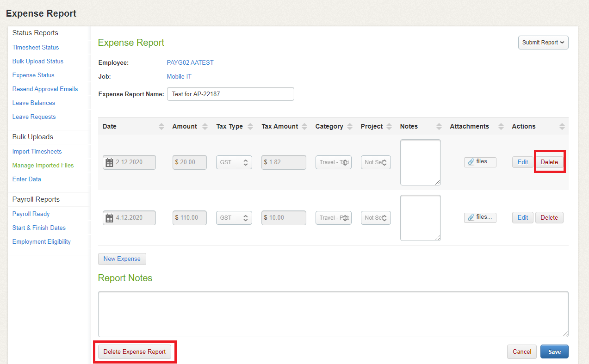Sort table by Date column arrows

click(x=161, y=127)
